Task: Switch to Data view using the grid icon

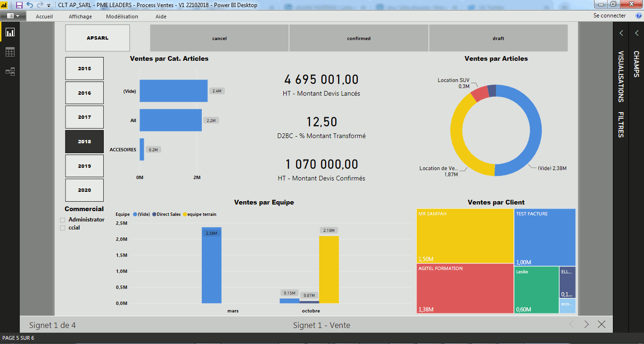Action: pos(10,52)
